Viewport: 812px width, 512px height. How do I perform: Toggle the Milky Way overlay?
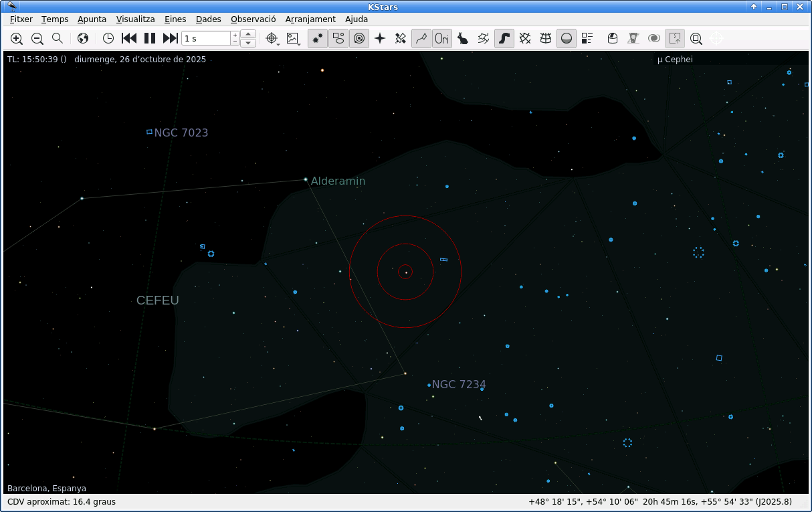[504, 38]
